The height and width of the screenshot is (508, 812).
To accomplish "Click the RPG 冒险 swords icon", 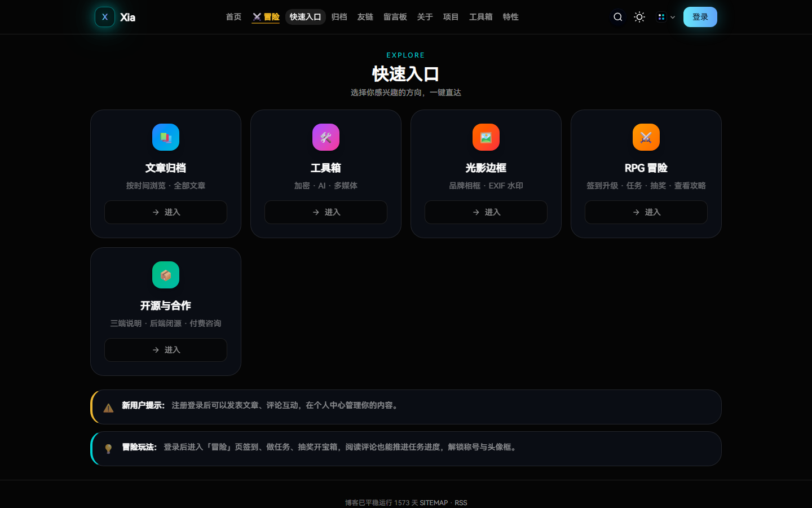I will click(646, 137).
